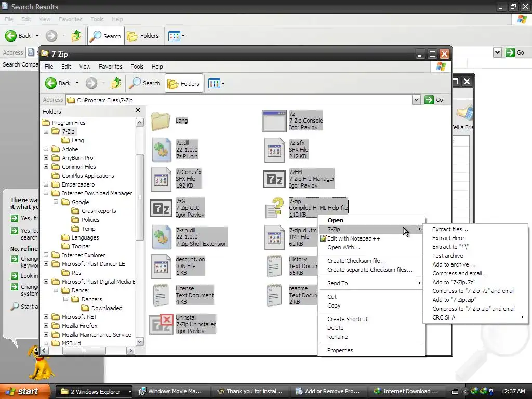Click Back button in 7-Zip window toolbar
Viewport: 532px width, 399px height.
(x=58, y=83)
